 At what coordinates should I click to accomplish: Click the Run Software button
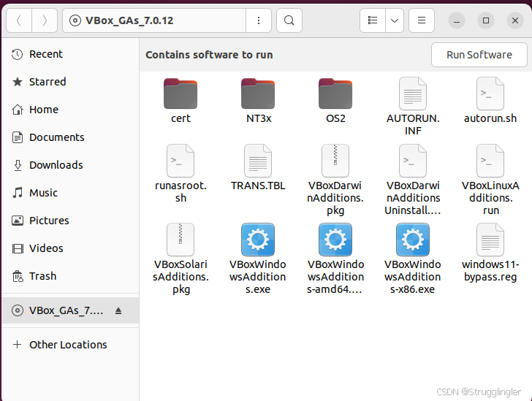pos(479,55)
